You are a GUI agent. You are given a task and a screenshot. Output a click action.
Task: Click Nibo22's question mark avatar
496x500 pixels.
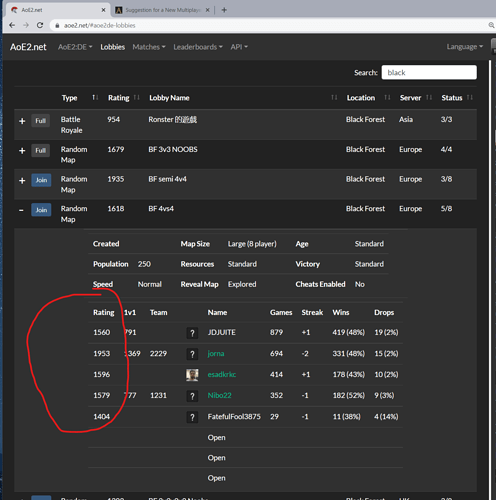pyautogui.click(x=192, y=396)
